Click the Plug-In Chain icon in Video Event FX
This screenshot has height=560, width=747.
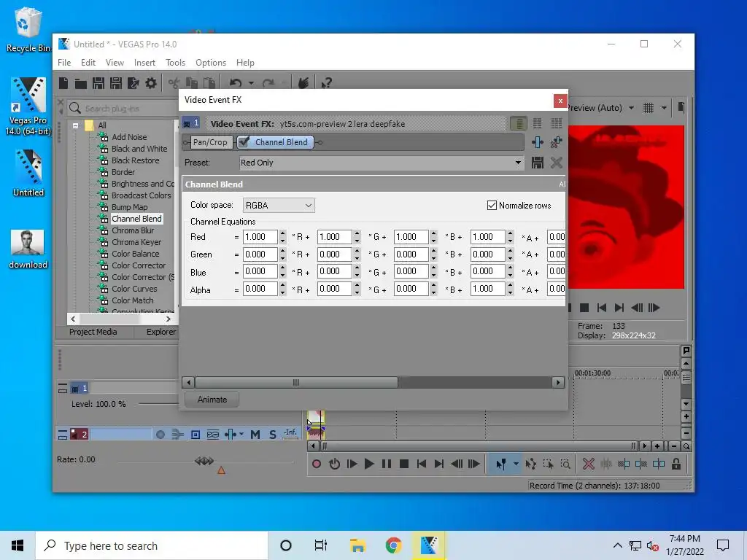click(x=538, y=142)
